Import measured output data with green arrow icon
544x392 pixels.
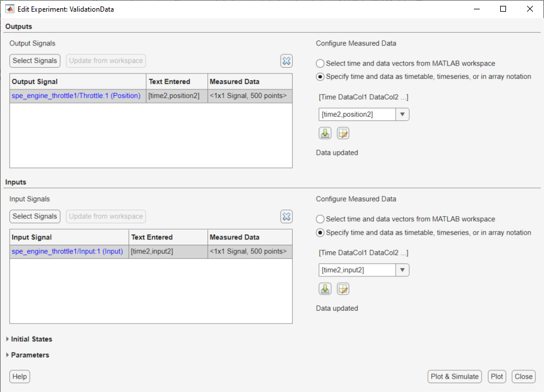[x=325, y=133]
